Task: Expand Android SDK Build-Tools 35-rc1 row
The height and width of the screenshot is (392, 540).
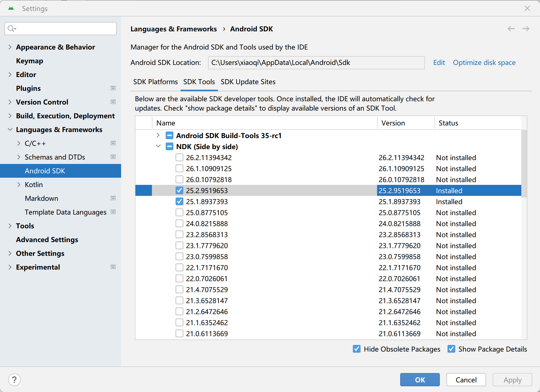Action: point(158,135)
